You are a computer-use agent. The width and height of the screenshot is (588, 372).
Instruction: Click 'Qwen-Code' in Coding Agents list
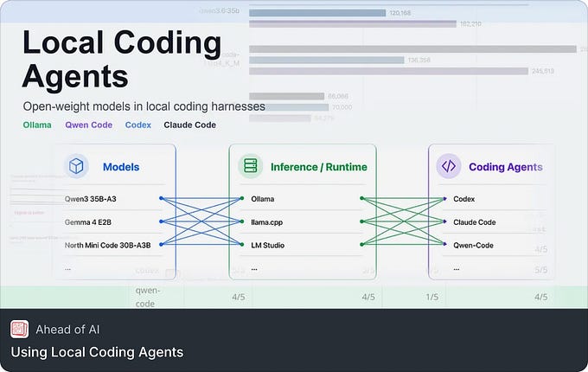(473, 245)
